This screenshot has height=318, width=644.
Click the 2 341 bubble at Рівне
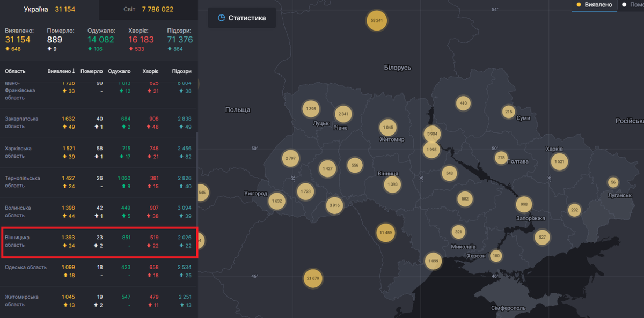click(343, 114)
